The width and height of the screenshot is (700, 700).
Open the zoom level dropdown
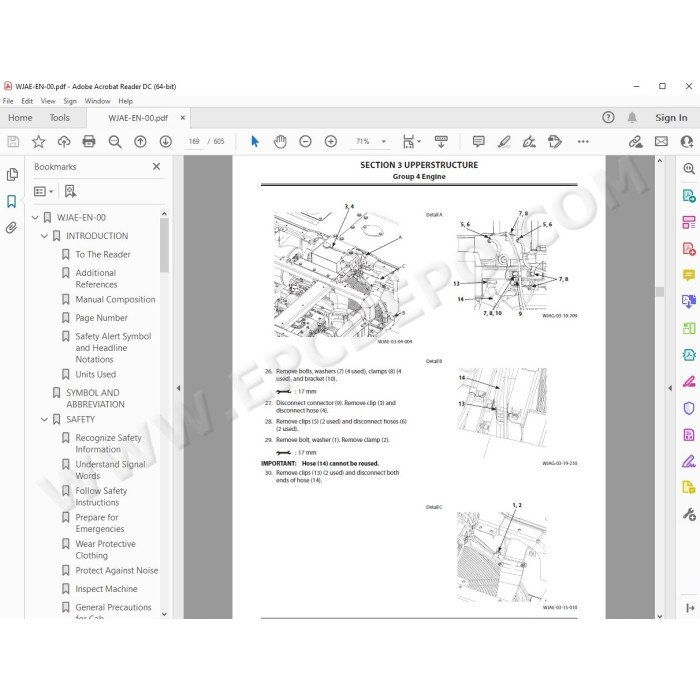click(x=383, y=142)
